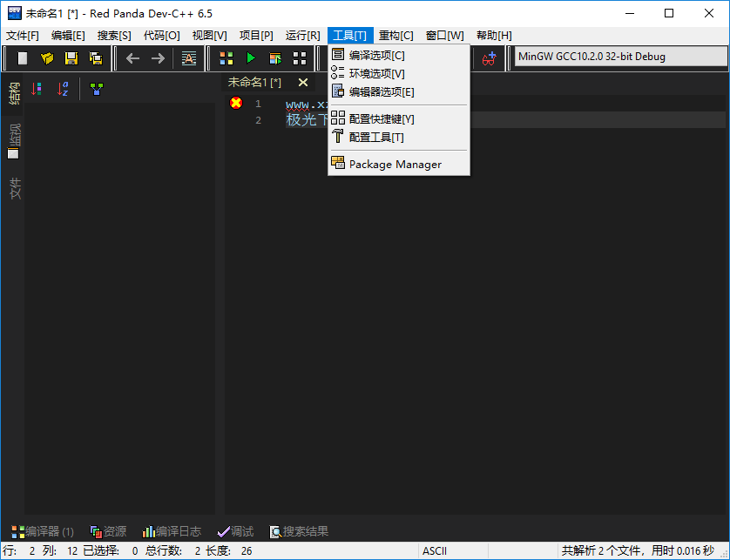
Task: Open a file via the folder icon
Action: (x=46, y=57)
